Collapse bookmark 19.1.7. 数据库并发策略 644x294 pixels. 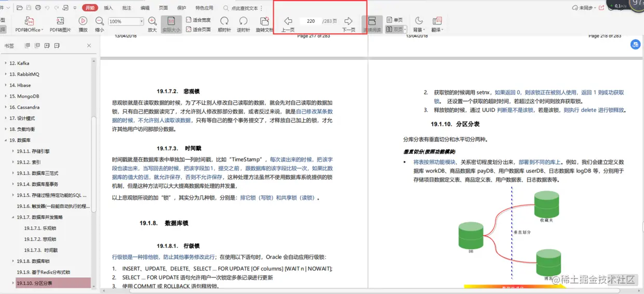13,217
